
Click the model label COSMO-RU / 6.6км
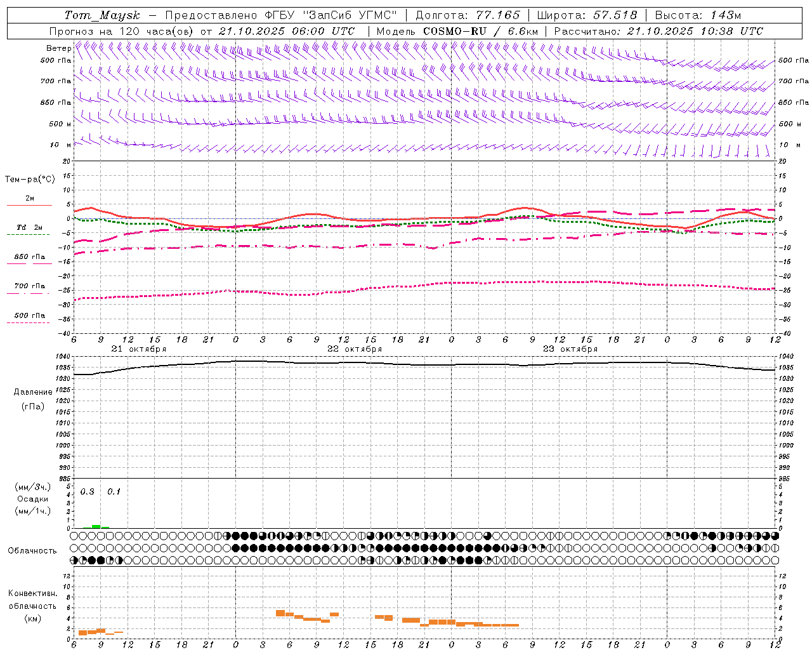point(481,31)
